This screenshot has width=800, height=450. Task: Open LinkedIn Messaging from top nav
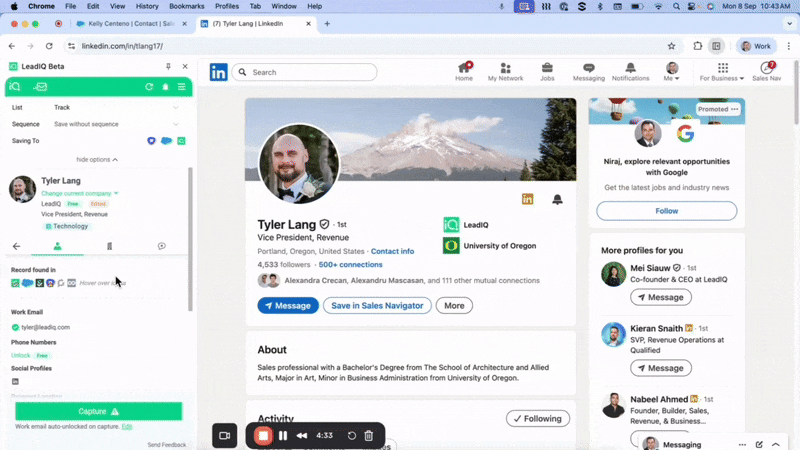588,72
